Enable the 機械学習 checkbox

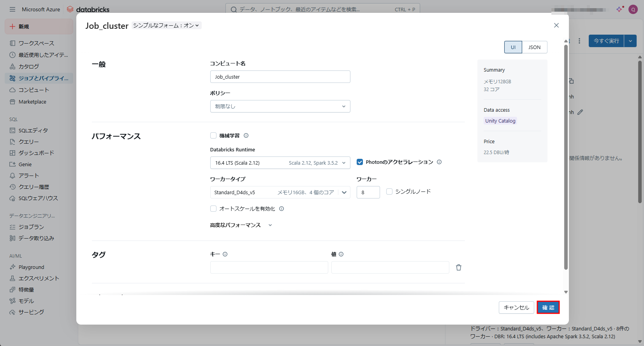coord(213,135)
